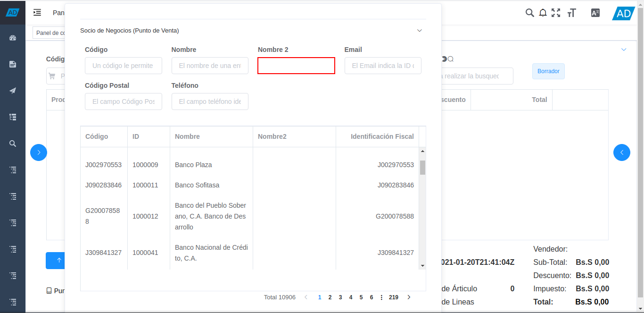644x313 pixels.
Task: Select the paper plane icon in sidebar
Action: pos(13,91)
